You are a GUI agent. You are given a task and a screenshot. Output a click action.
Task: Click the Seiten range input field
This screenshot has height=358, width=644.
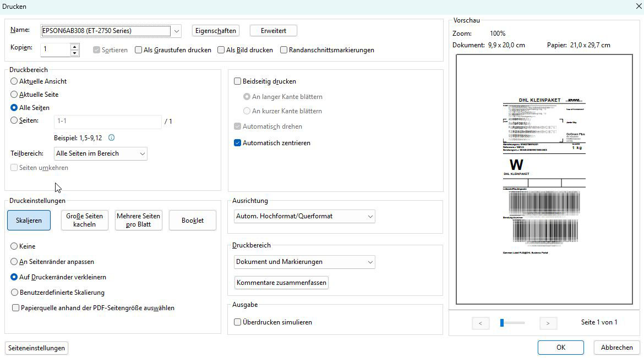point(107,121)
